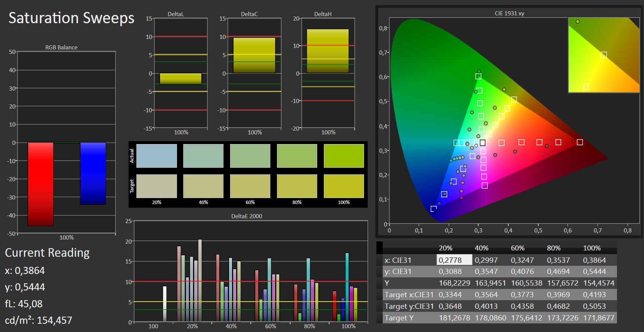Image resolution: width=644 pixels, height=332 pixels.
Task: Click the 'Current Reading' heading
Action: 47,253
